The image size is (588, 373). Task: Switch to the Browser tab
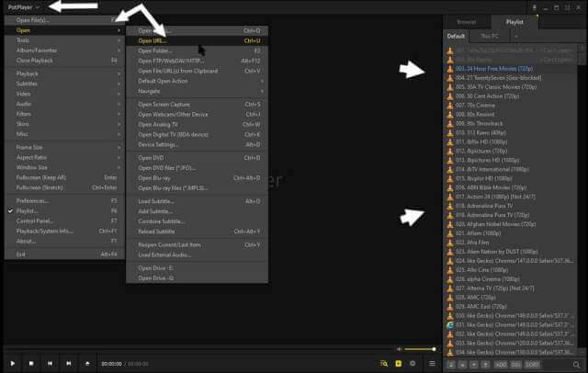pyautogui.click(x=467, y=22)
